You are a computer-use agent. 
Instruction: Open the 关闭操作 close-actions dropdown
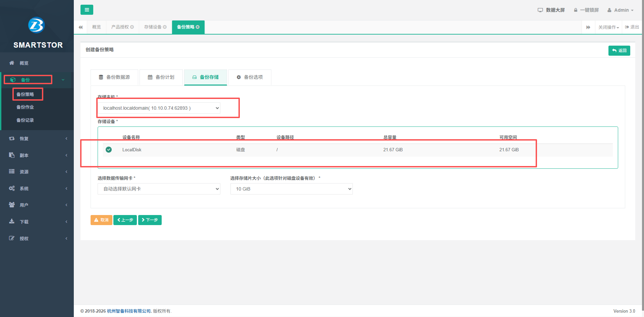(608, 27)
